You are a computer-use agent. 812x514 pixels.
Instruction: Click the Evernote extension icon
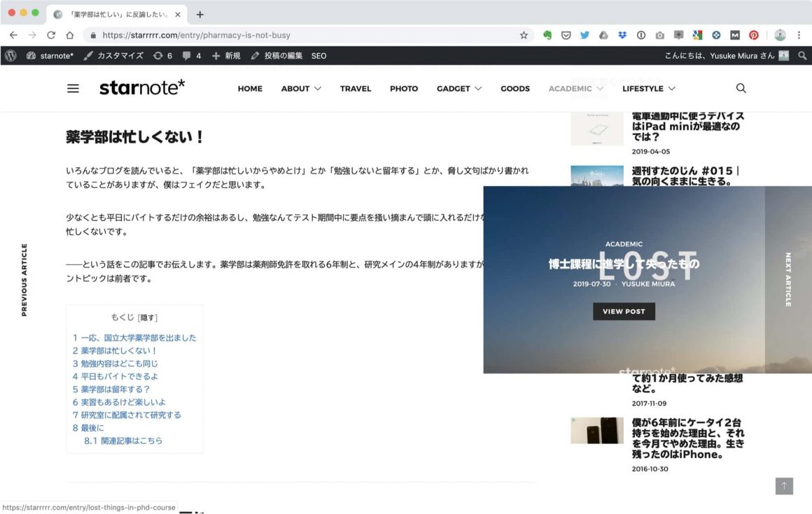pos(547,35)
